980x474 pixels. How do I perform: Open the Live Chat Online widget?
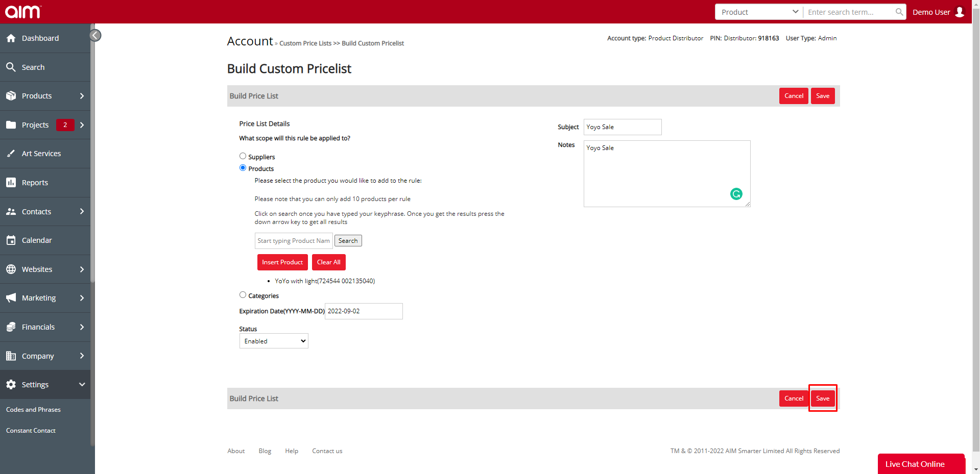pos(921,464)
